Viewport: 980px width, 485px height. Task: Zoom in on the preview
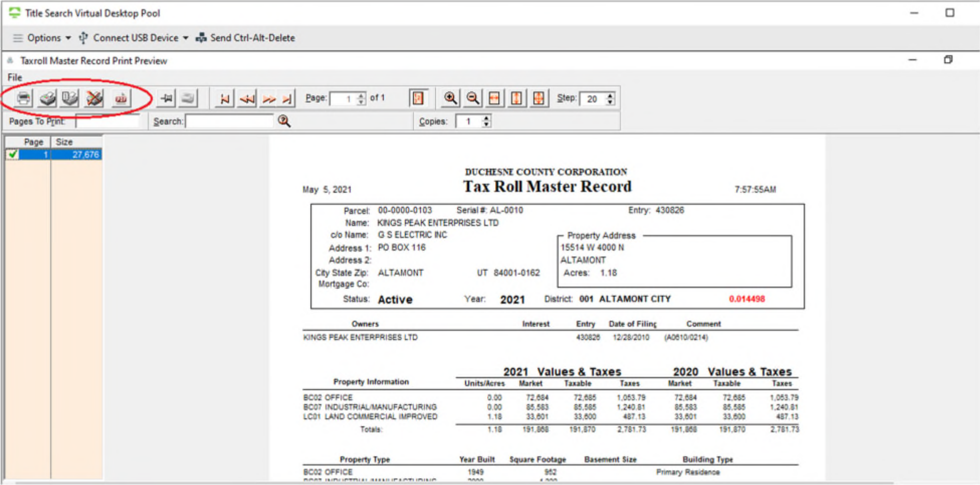tap(450, 98)
